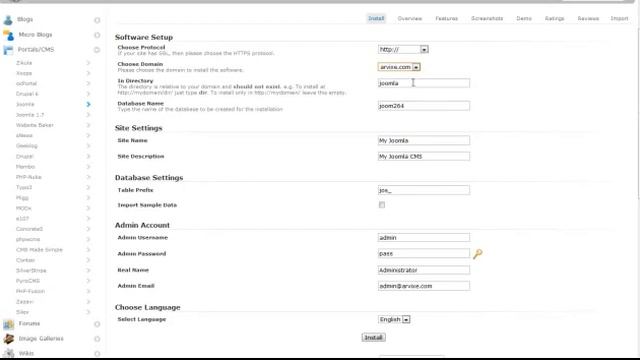Image resolution: width=640 pixels, height=360 pixels.
Task: Select ocPortal in the sidebar list
Action: tap(27, 83)
